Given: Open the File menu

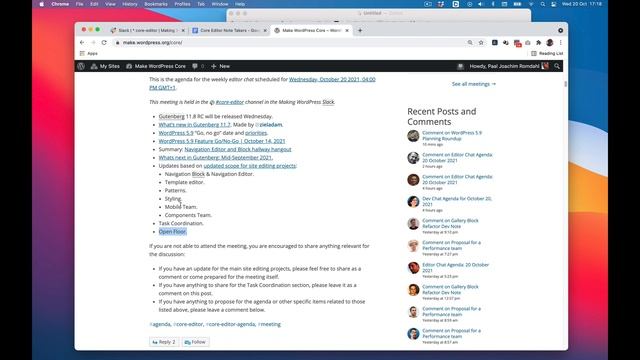Looking at the screenshot, I should point(80,4).
